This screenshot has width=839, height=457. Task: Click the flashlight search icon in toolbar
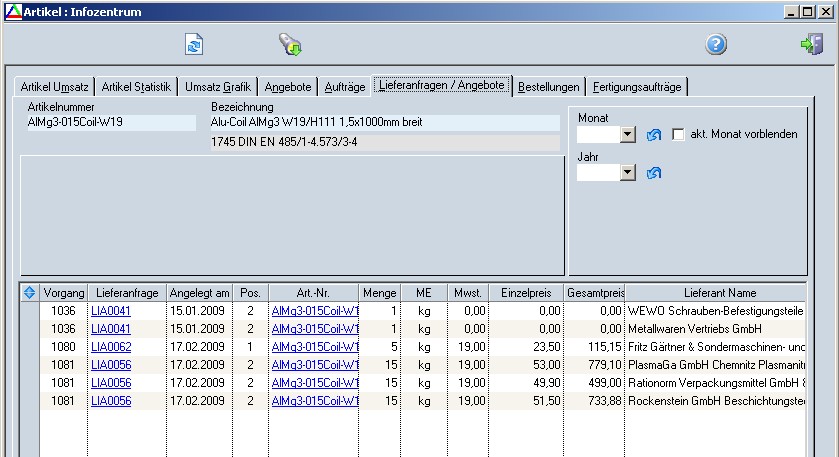(290, 44)
